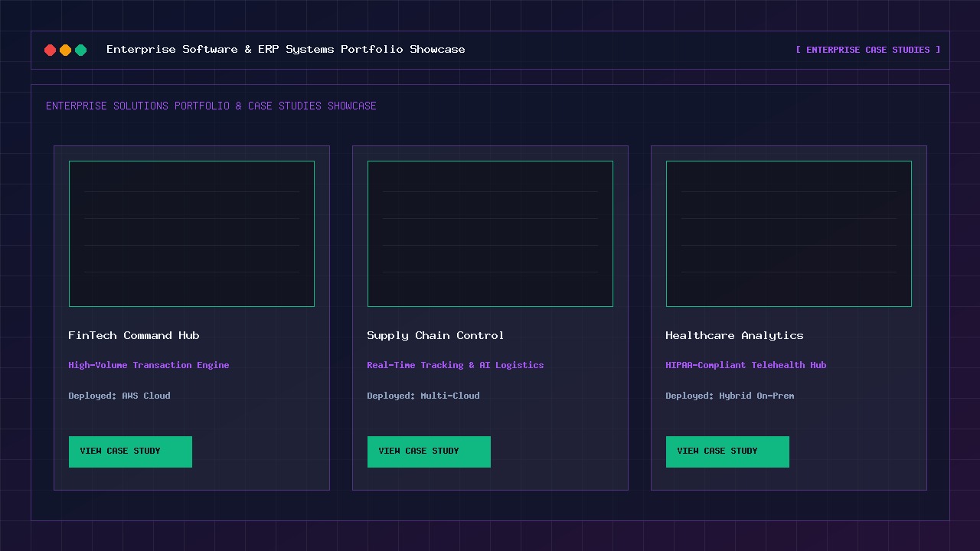Click the Enterprise Software & ERP Systems window title
This screenshot has width=980, height=551.
pos(286,49)
